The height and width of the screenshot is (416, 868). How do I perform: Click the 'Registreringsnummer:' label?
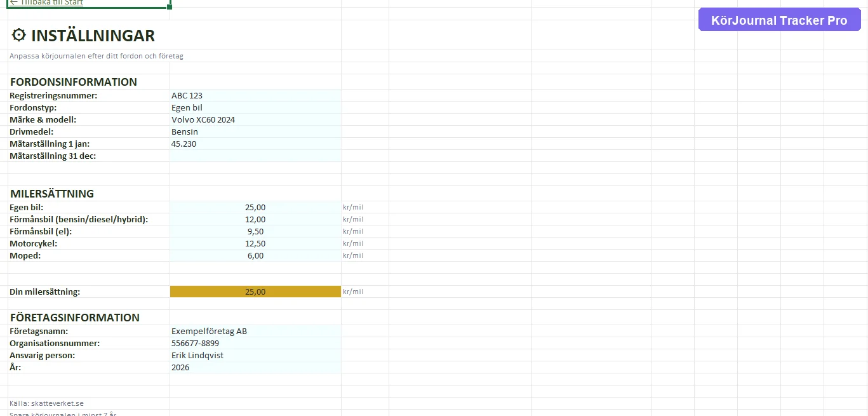[x=53, y=96]
